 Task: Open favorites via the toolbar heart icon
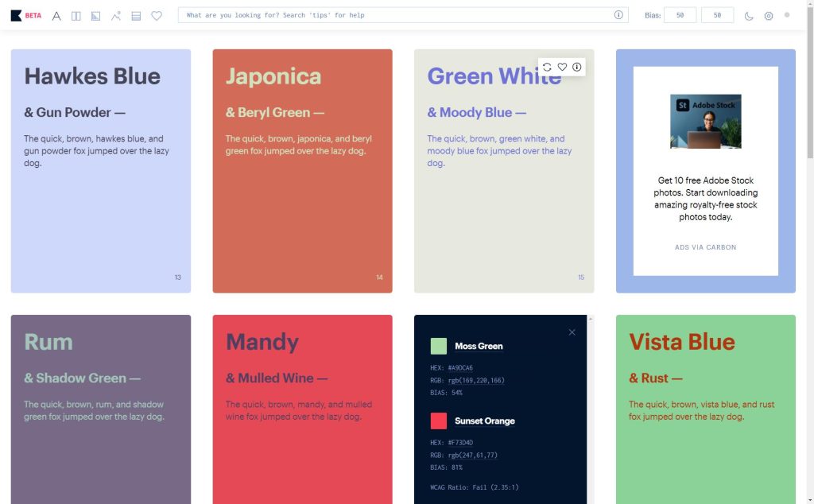pyautogui.click(x=157, y=16)
